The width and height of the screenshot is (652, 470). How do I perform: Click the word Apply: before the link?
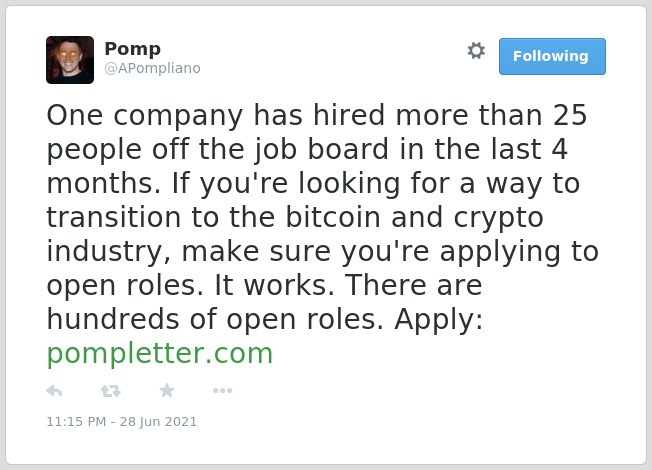(439, 320)
